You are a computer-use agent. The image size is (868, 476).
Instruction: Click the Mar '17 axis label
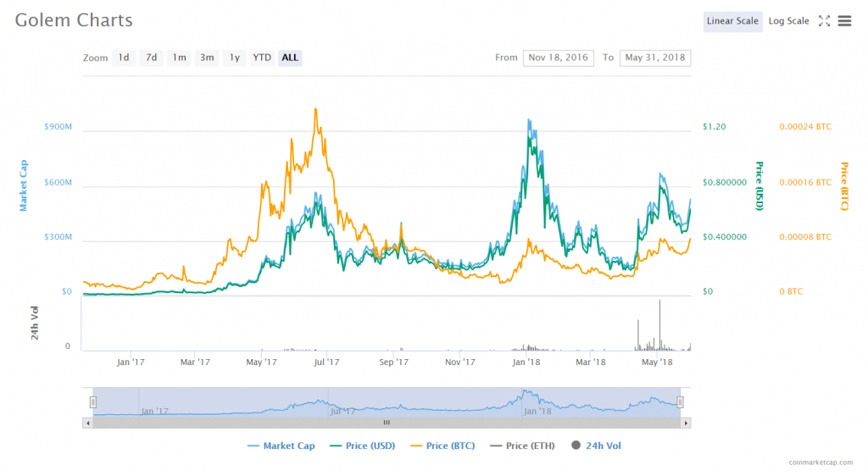[x=196, y=363]
